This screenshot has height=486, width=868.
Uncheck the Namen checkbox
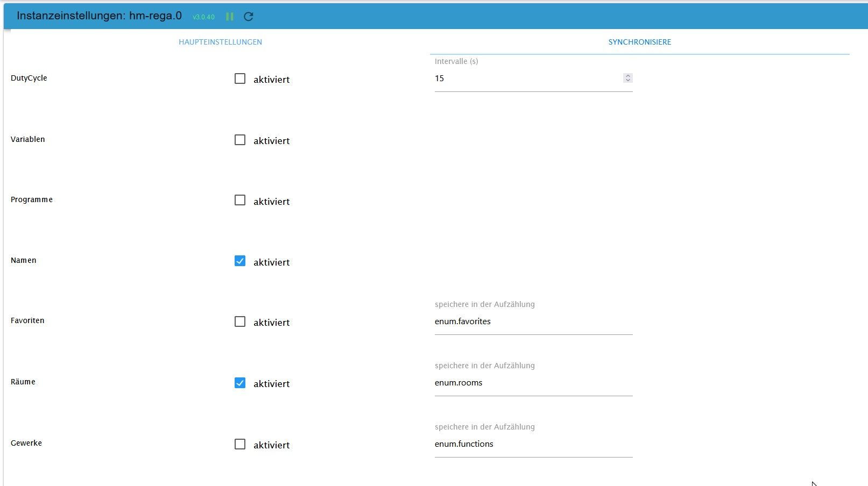(x=240, y=261)
